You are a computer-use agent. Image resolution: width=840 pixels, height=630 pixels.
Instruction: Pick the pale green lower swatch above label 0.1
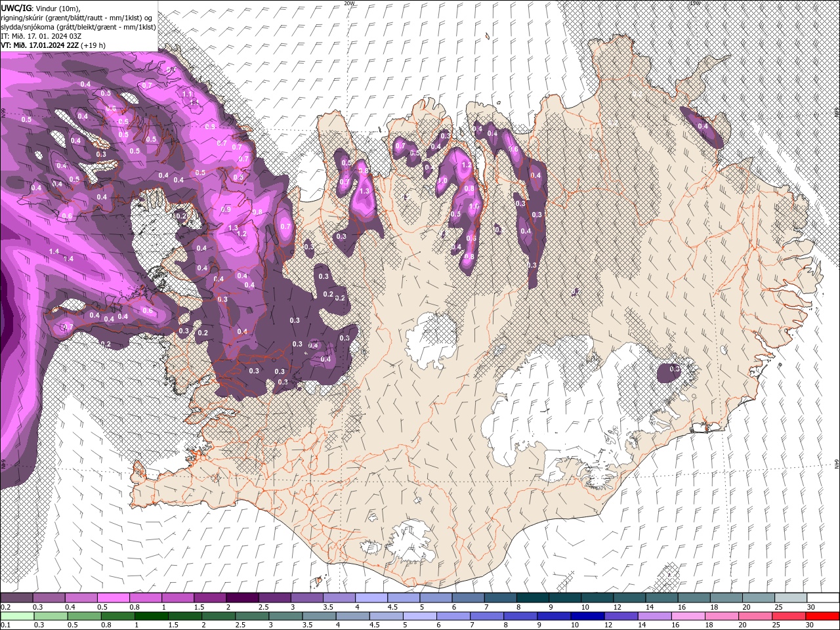tap(17, 616)
